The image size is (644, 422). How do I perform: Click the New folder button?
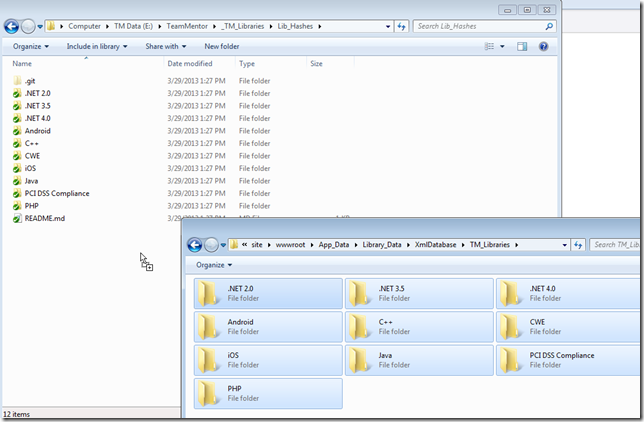pyautogui.click(x=222, y=46)
